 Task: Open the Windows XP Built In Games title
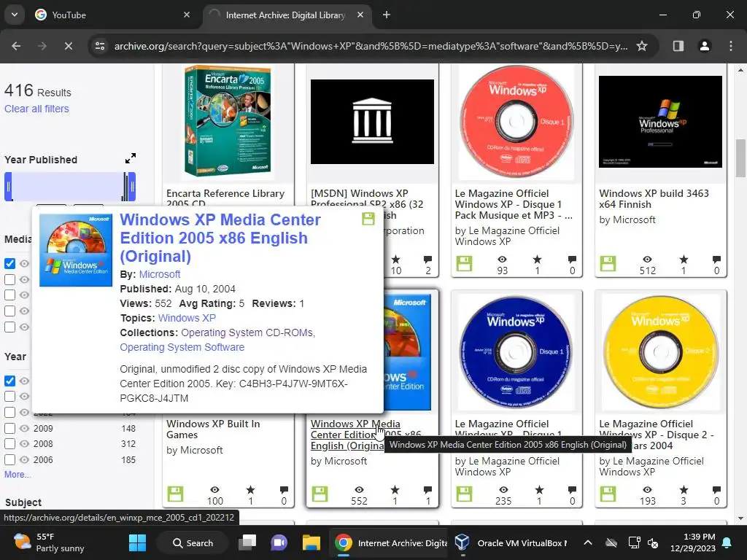click(x=213, y=429)
